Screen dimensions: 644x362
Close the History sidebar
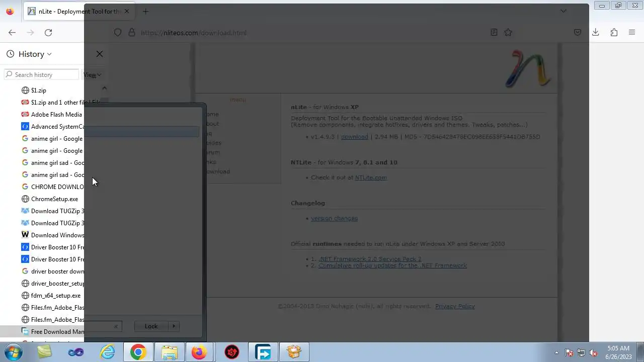[x=99, y=54]
